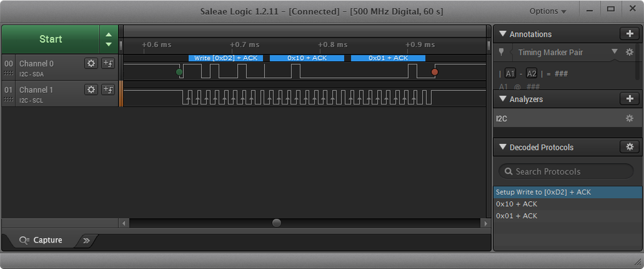Collapse the Analyzers panel
644x269 pixels.
click(x=503, y=99)
